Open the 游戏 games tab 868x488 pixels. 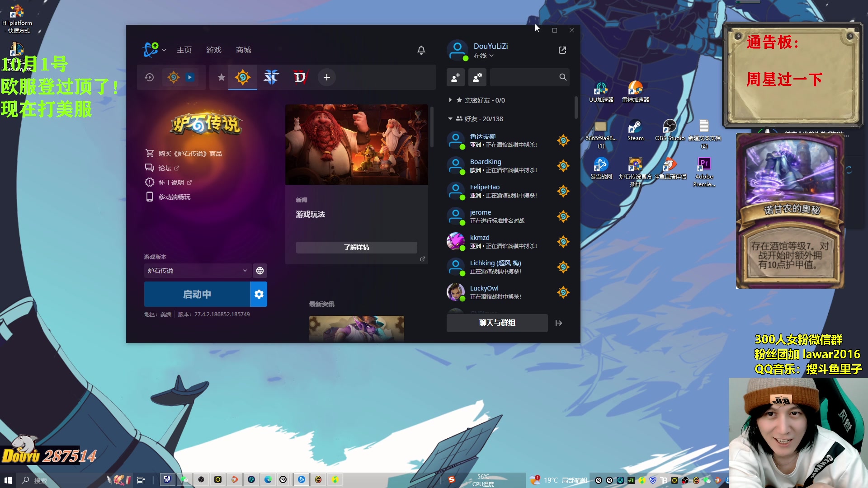point(214,50)
